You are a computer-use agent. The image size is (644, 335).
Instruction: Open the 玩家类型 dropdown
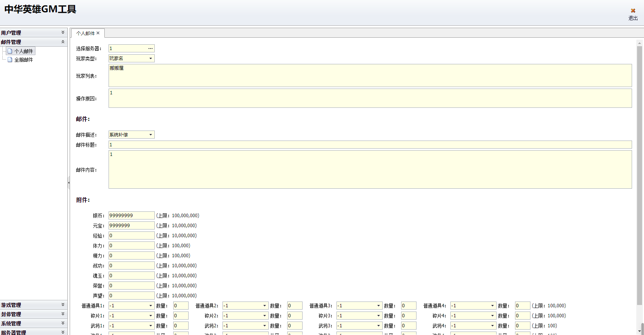click(x=151, y=59)
